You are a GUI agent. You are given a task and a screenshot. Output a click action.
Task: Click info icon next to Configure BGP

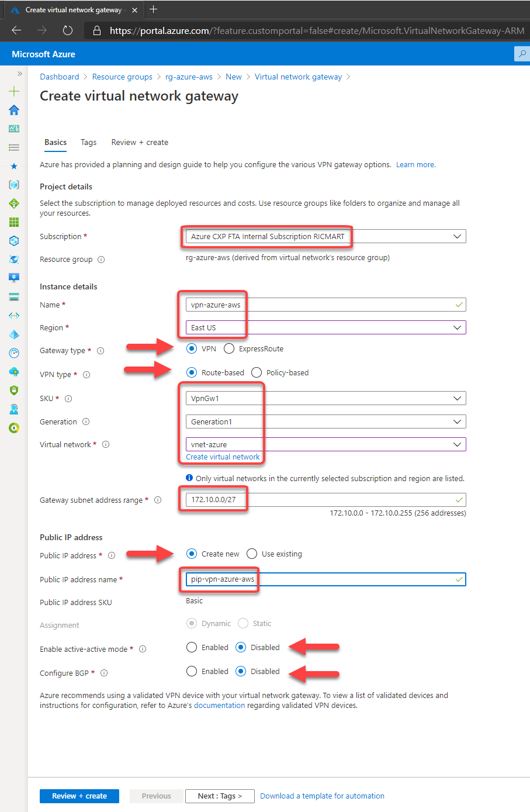[x=104, y=673]
